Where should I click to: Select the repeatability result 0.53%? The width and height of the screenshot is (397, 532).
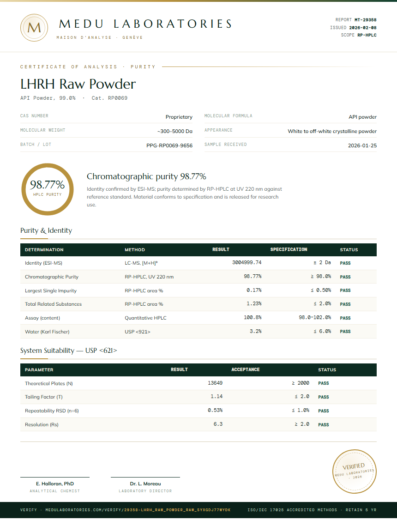click(215, 411)
